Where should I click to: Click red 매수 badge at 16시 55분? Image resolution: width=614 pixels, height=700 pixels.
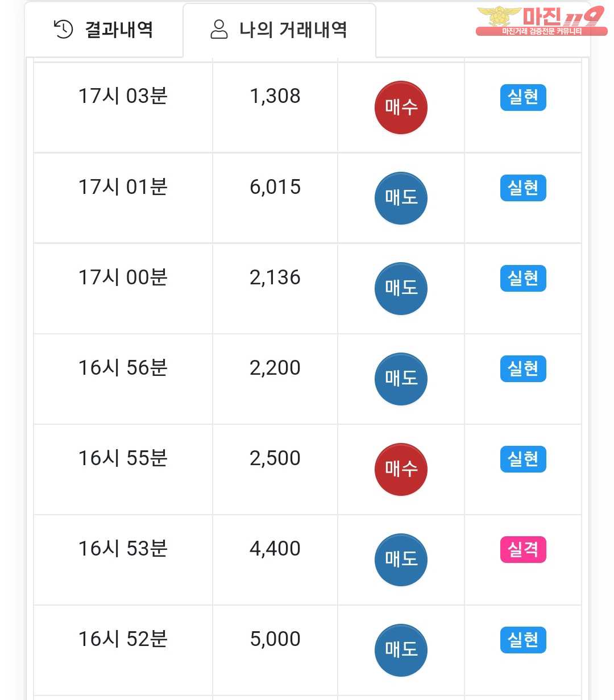[x=401, y=469]
